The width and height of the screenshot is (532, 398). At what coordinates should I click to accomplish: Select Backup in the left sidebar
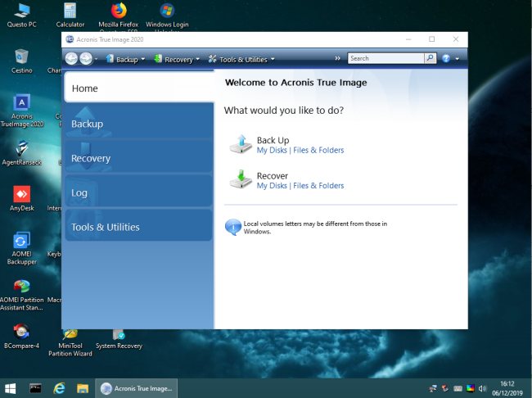point(138,124)
